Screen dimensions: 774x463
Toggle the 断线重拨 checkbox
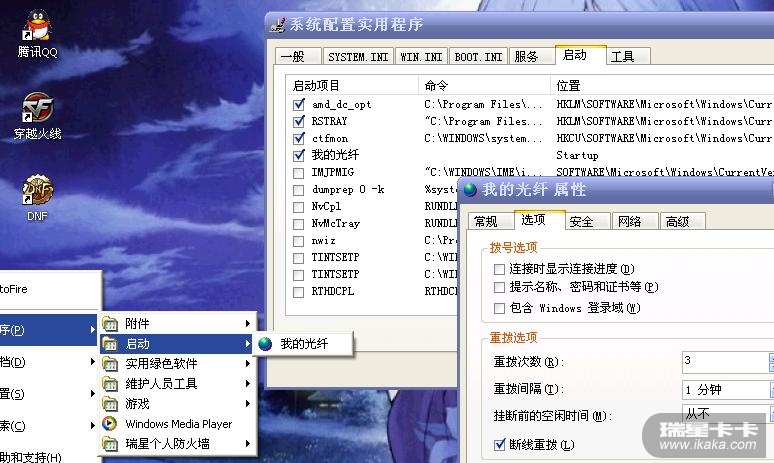(x=500, y=444)
